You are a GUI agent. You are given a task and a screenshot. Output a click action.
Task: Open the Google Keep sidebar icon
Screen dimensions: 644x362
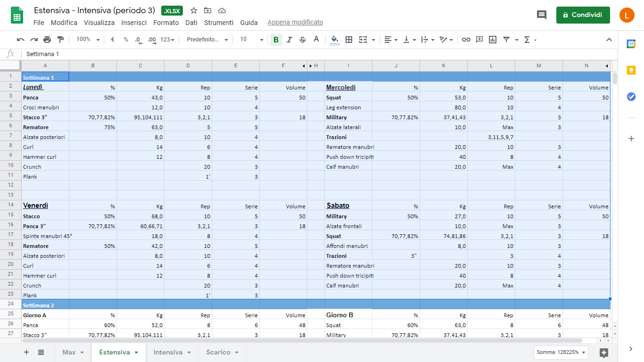pyautogui.click(x=631, y=70)
